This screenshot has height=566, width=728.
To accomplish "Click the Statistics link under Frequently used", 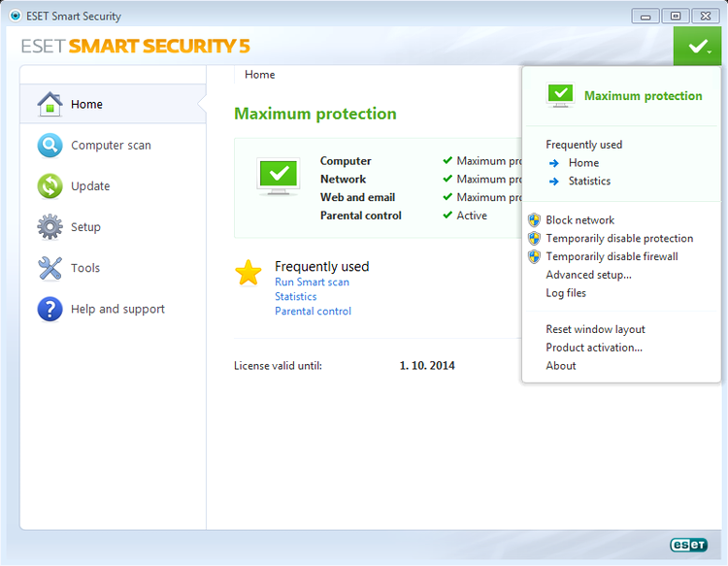I will 296,296.
